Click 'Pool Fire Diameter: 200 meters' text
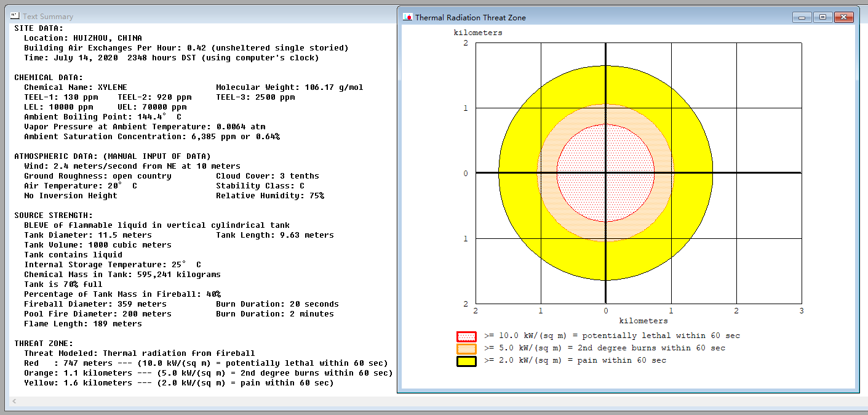This screenshot has height=415, width=868. [x=98, y=314]
